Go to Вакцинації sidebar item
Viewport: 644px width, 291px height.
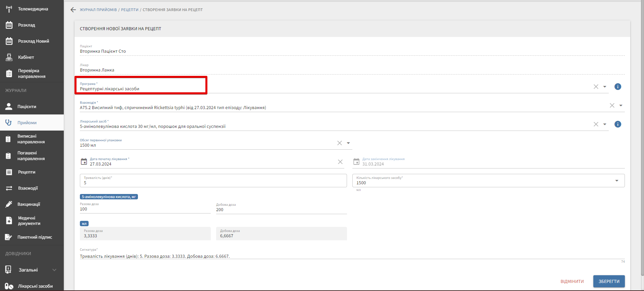point(29,204)
